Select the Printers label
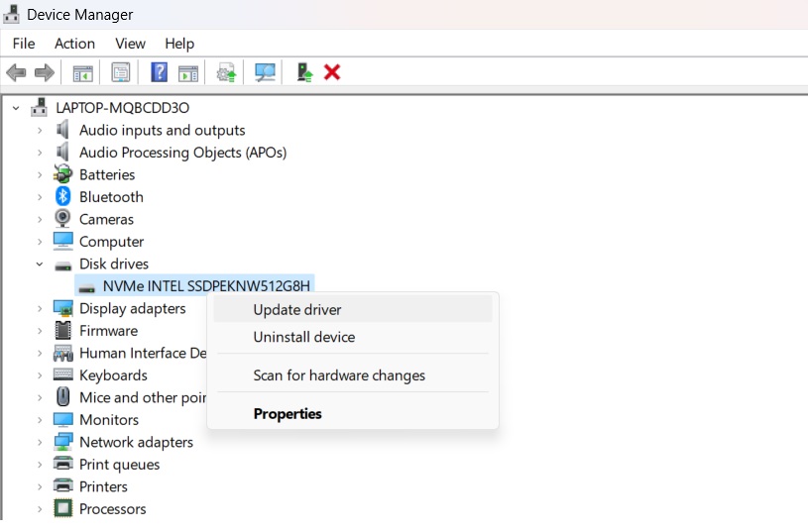This screenshot has height=532, width=808. tap(103, 486)
